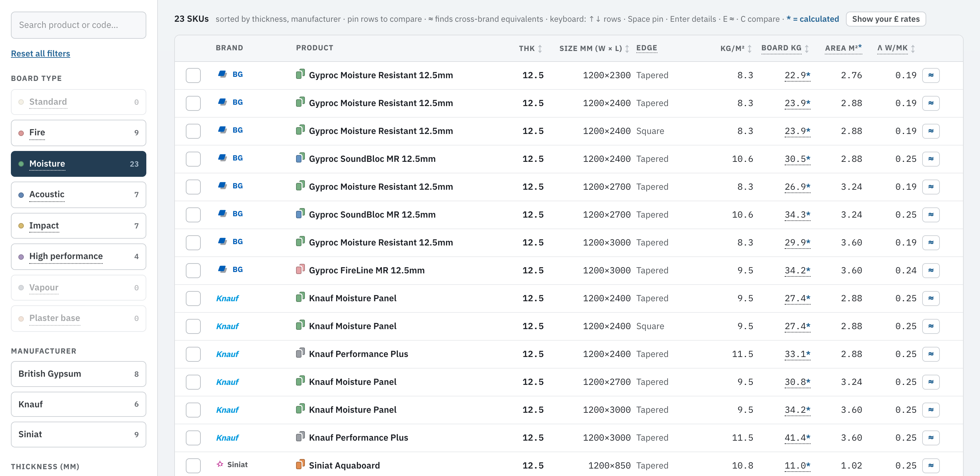Filter by High performance board type

[78, 257]
